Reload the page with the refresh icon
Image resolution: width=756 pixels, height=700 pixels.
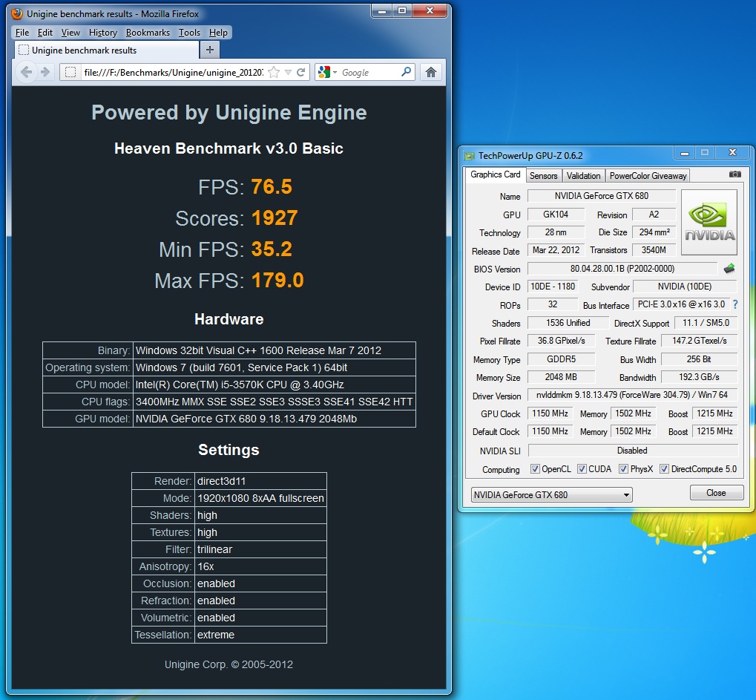point(301,72)
